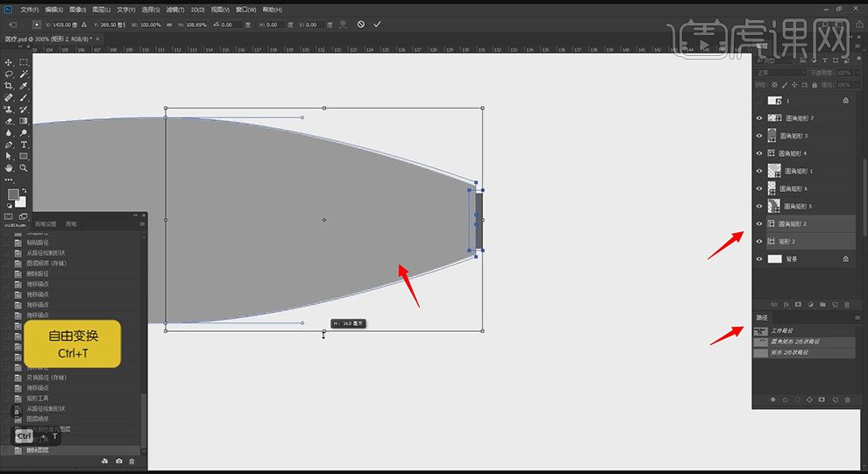868x474 pixels.
Task: Create new layer in Layers panel
Action: pyautogui.click(x=835, y=305)
